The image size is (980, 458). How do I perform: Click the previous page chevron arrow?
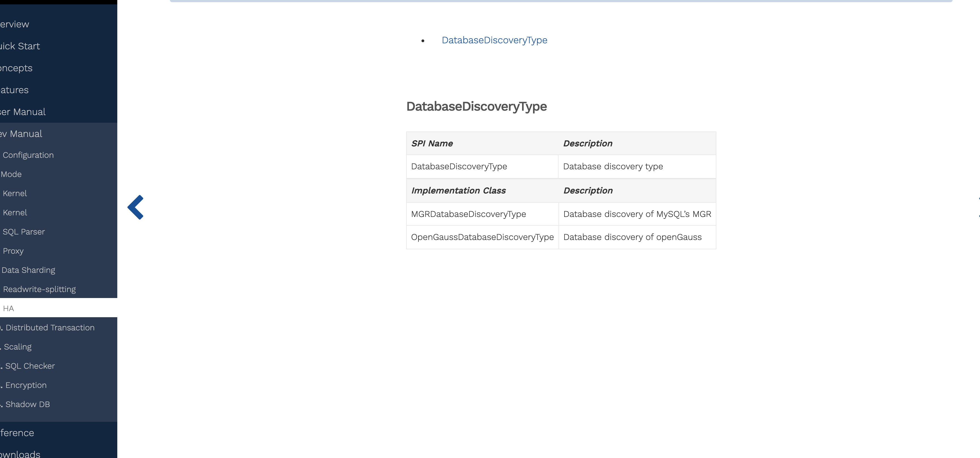[135, 207]
